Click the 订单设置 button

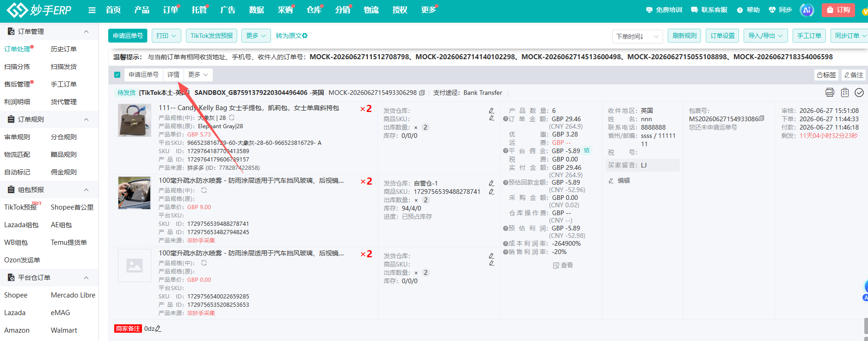coord(722,36)
